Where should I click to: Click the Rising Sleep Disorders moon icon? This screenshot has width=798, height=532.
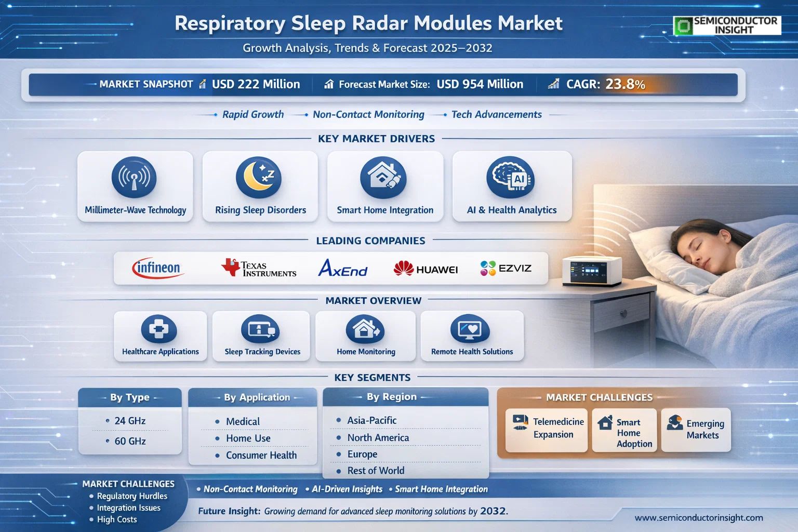tap(259, 177)
